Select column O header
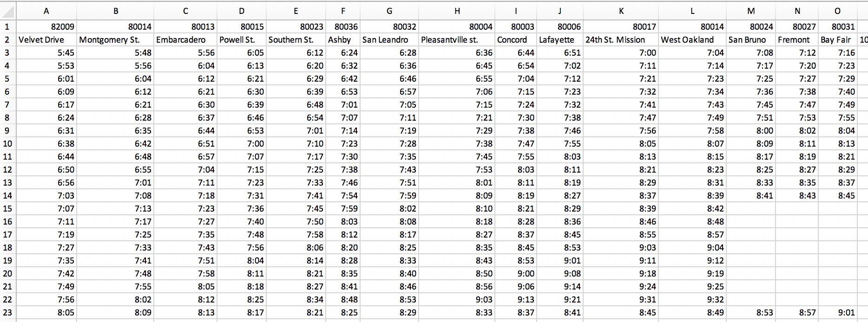Image resolution: width=868 pixels, height=322 pixels. pyautogui.click(x=838, y=11)
